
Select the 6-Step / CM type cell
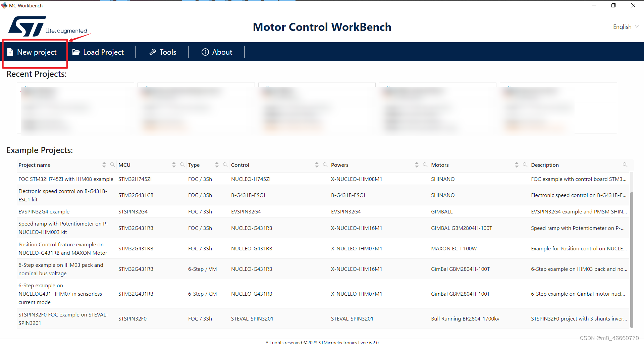[202, 294]
